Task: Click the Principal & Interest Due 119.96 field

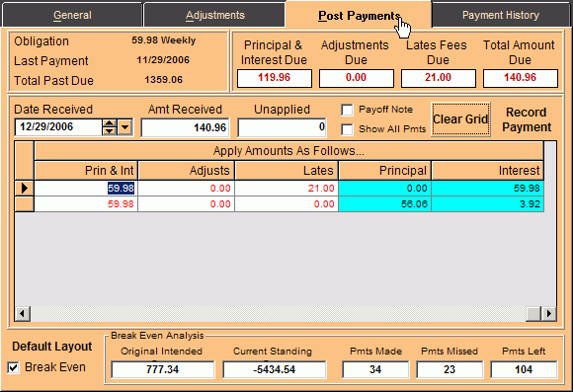Action: (x=275, y=78)
